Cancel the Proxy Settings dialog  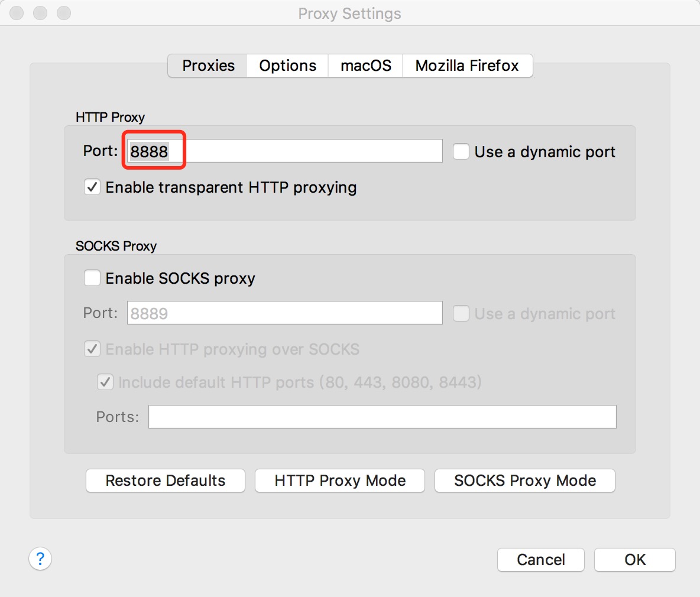[540, 560]
